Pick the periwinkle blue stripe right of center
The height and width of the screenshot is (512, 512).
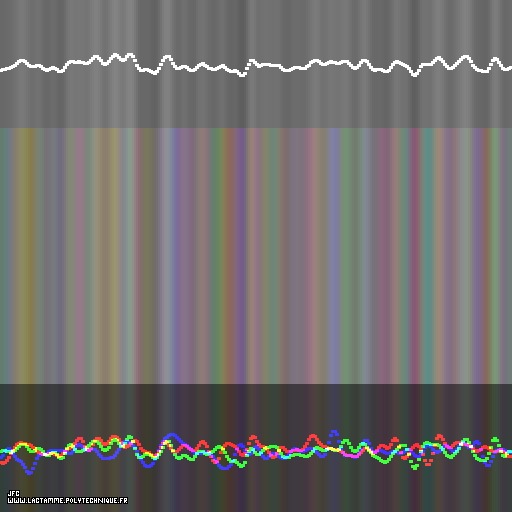[333, 256]
